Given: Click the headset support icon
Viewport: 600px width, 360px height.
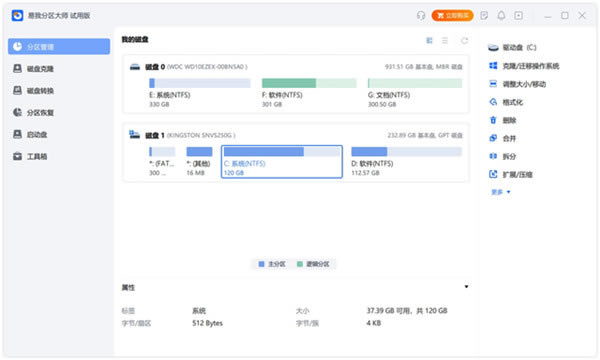Looking at the screenshot, I should pos(421,15).
